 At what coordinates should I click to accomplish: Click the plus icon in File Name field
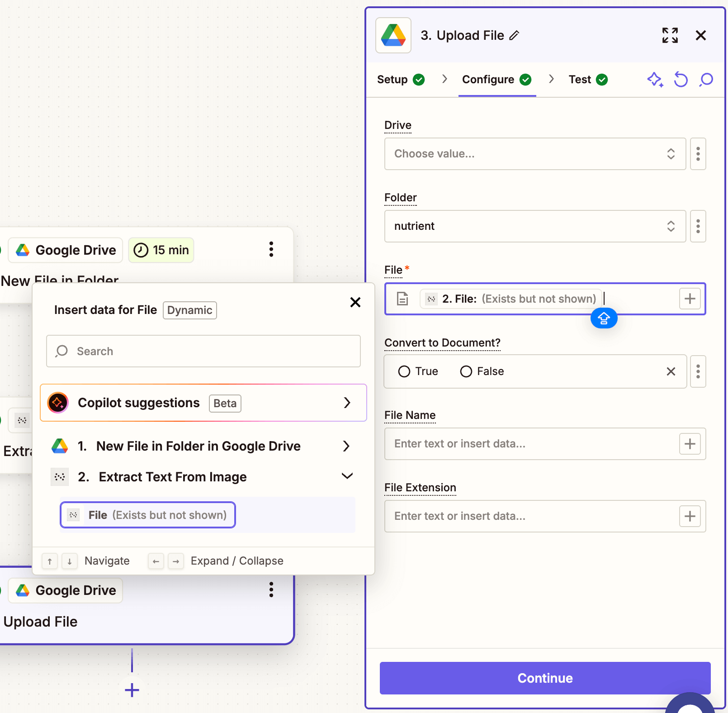coord(690,444)
